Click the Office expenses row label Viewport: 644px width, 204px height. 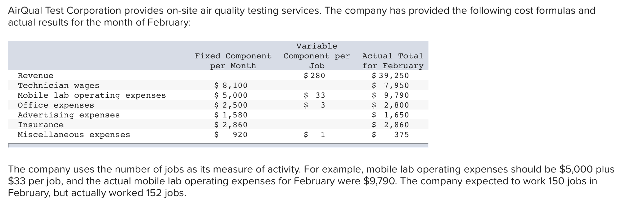(56, 105)
